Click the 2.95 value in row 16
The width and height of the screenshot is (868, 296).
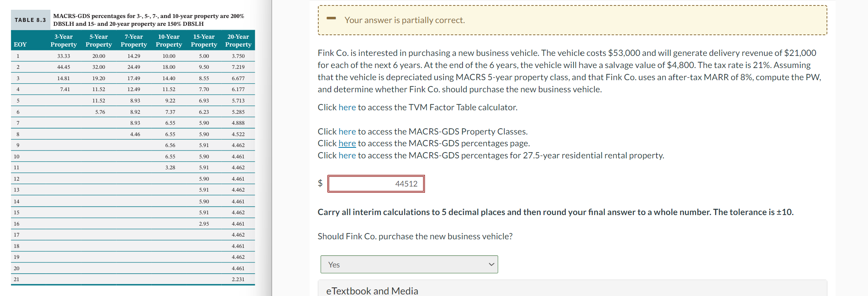(x=204, y=224)
